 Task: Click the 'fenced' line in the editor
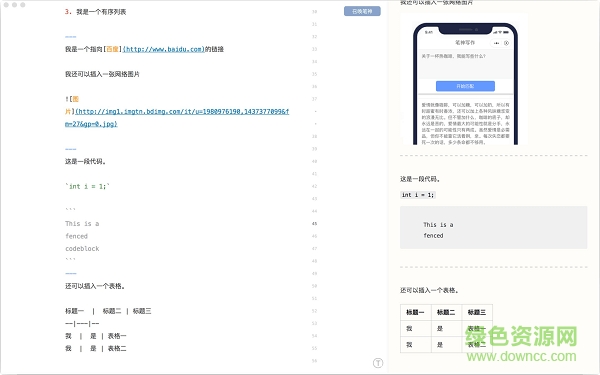77,236
